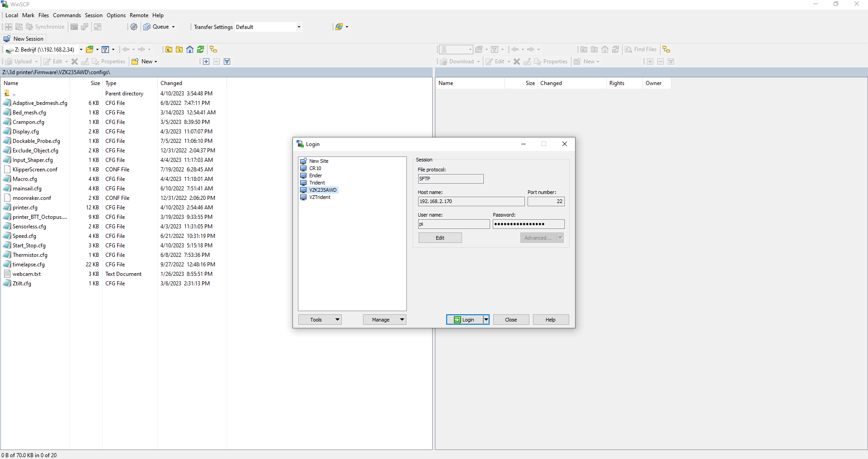Open the Z: Bedrijf drive dropdown

[x=81, y=50]
